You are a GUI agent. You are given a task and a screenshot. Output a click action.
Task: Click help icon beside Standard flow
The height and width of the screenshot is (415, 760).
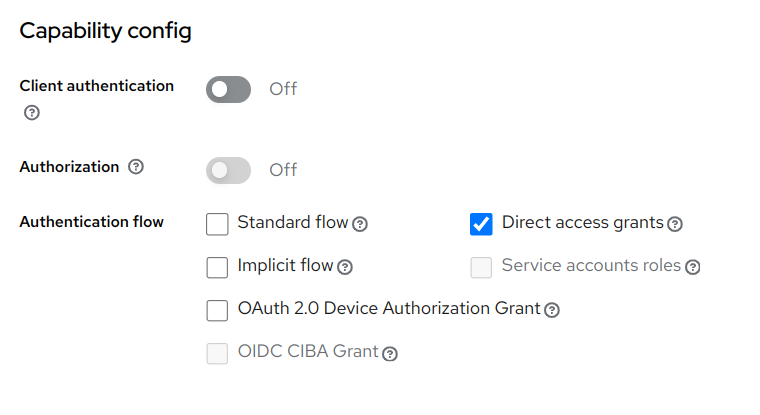pyautogui.click(x=360, y=224)
